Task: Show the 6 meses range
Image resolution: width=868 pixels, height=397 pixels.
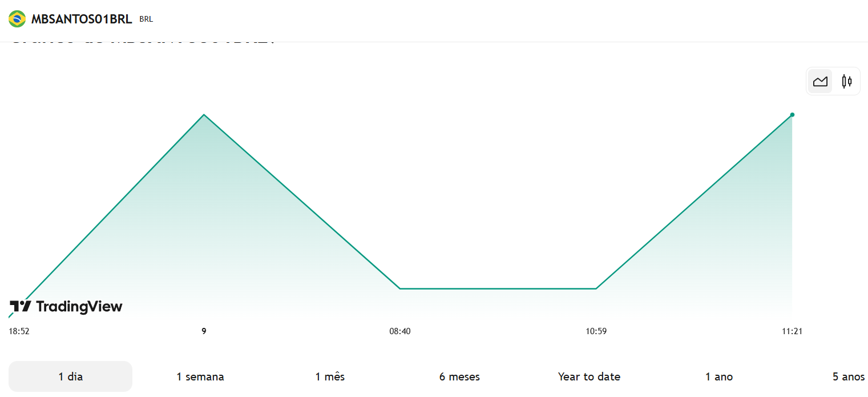Action: coord(459,376)
